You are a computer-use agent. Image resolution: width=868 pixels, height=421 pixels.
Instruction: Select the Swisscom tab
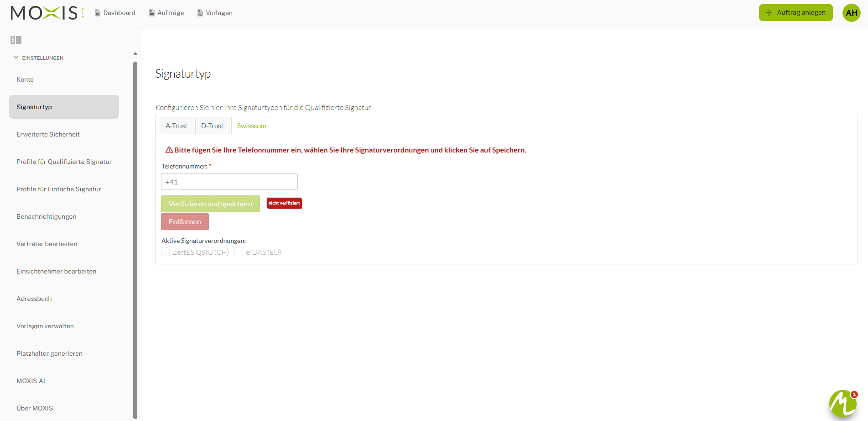(252, 126)
